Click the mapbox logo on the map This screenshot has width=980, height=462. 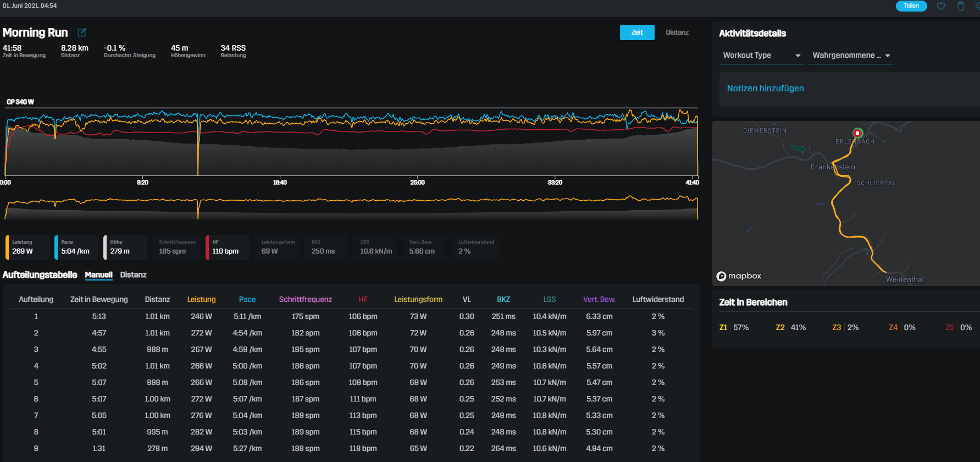click(x=739, y=276)
